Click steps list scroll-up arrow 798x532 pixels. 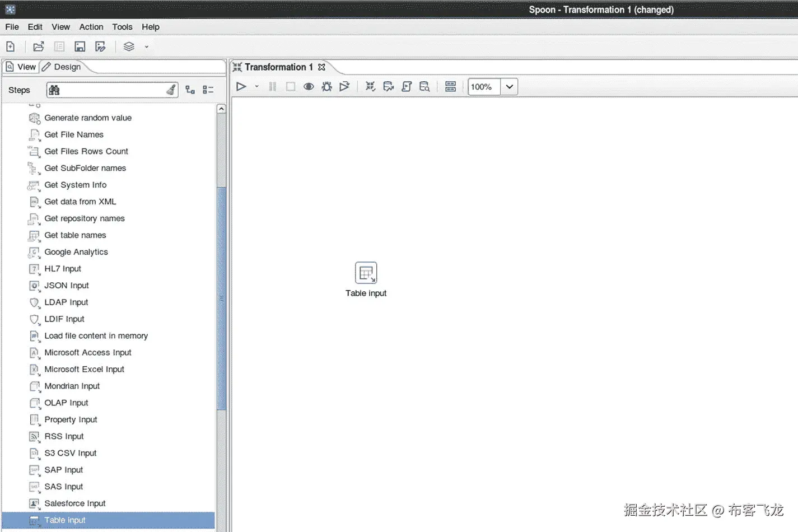pos(221,109)
